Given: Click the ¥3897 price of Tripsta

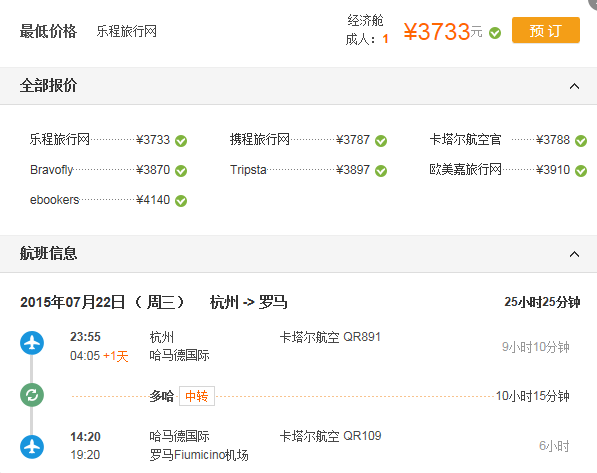Looking at the screenshot, I should (x=353, y=170).
